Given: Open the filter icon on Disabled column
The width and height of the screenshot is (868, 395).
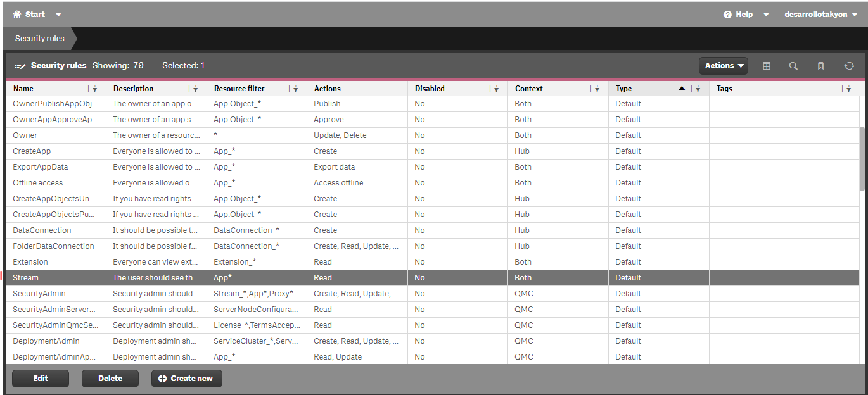Looking at the screenshot, I should [x=494, y=89].
